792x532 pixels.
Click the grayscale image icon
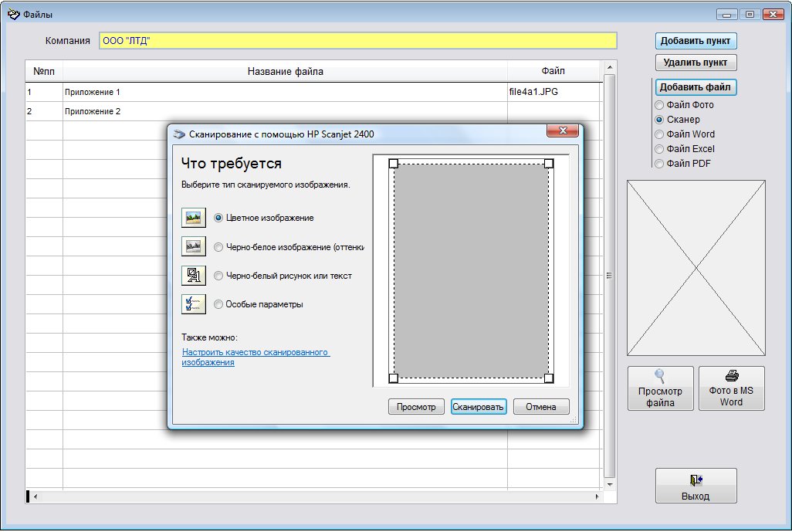tap(193, 246)
